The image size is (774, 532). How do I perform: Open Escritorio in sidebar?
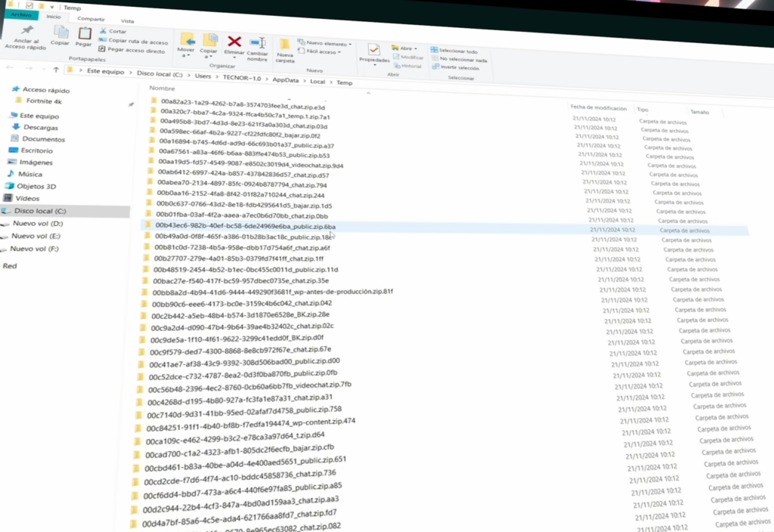coord(31,150)
